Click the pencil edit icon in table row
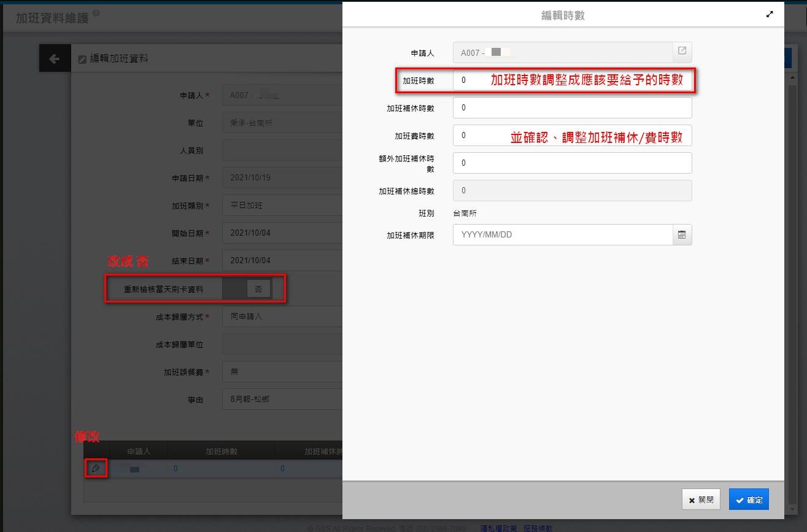The width and height of the screenshot is (807, 532). click(x=95, y=469)
